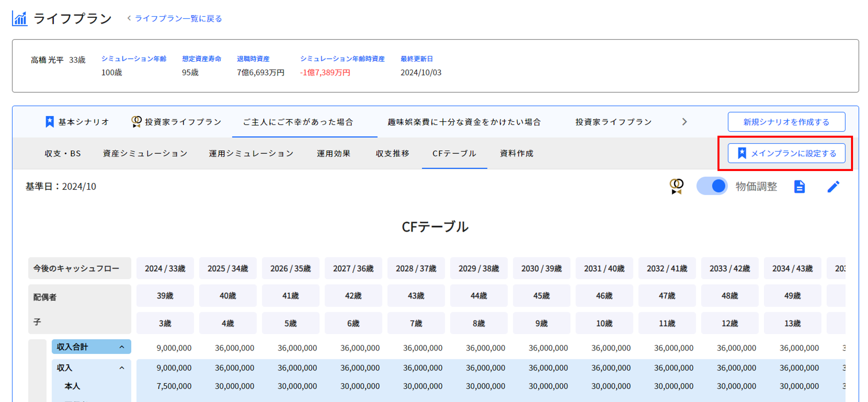Screen dimensions: 868x402
Task: Click the bookmark icon in メインプランに設定する
Action: click(742, 153)
